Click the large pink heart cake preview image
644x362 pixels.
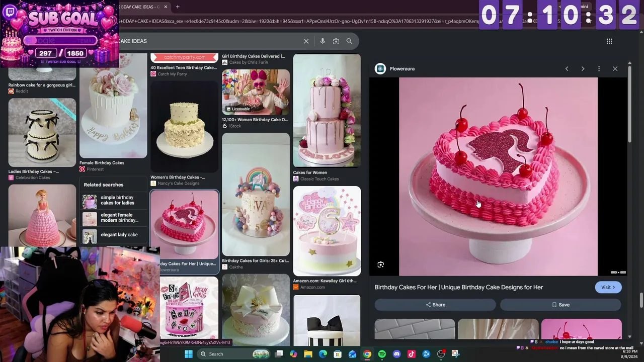[498, 176]
